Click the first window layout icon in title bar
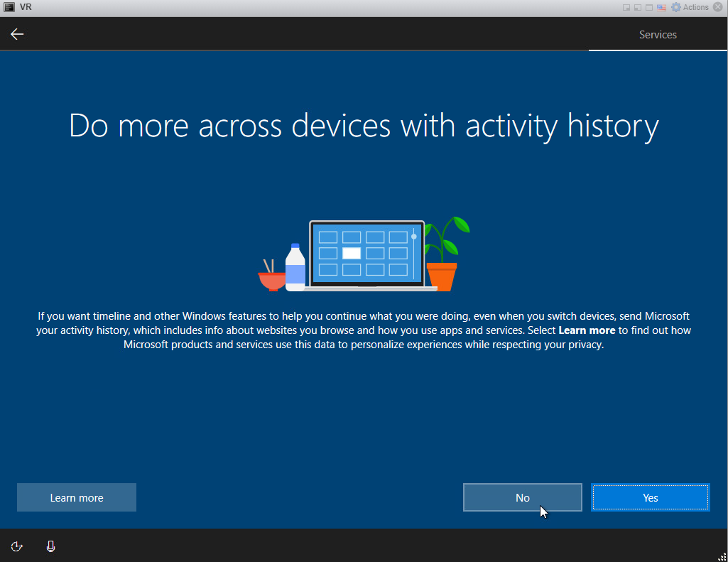This screenshot has width=728, height=562. click(x=626, y=7)
